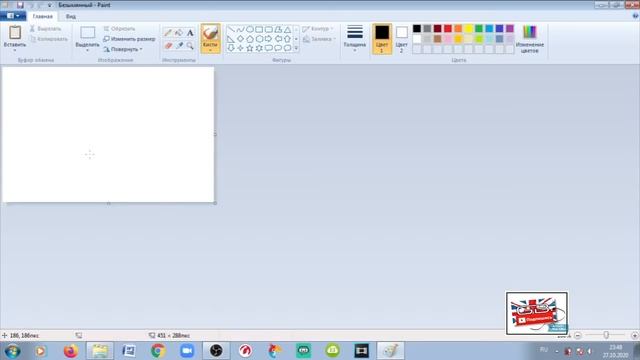Open Zoom from the taskbar

pos(187,351)
